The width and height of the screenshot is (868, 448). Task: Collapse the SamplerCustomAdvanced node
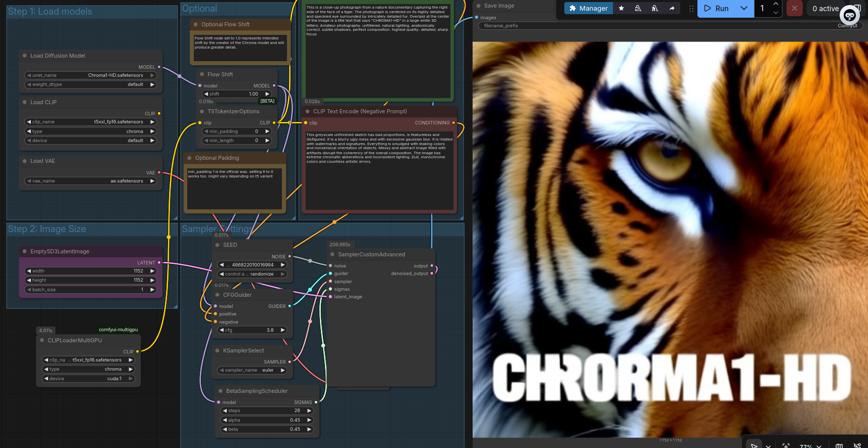point(332,254)
